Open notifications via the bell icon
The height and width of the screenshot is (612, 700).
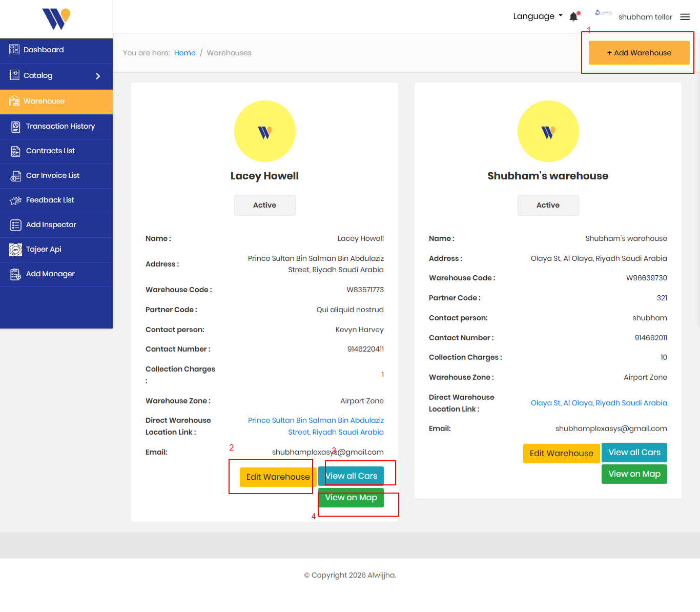pyautogui.click(x=573, y=17)
